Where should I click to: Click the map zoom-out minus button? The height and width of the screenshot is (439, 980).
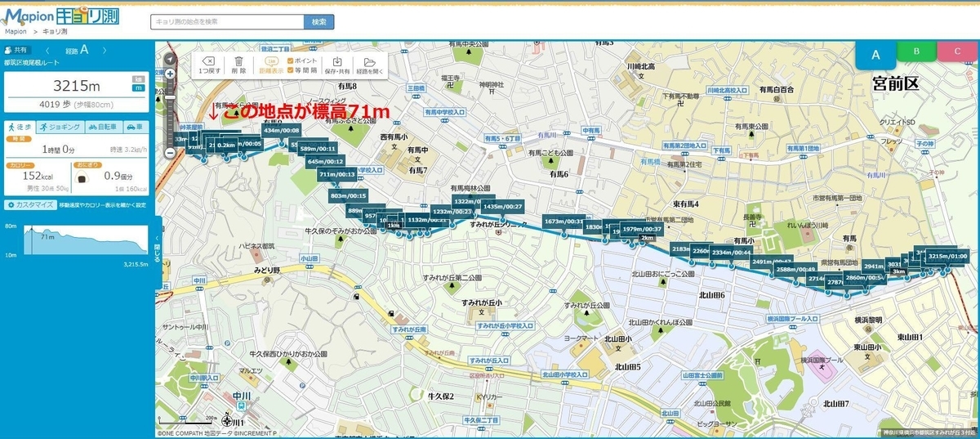click(170, 153)
